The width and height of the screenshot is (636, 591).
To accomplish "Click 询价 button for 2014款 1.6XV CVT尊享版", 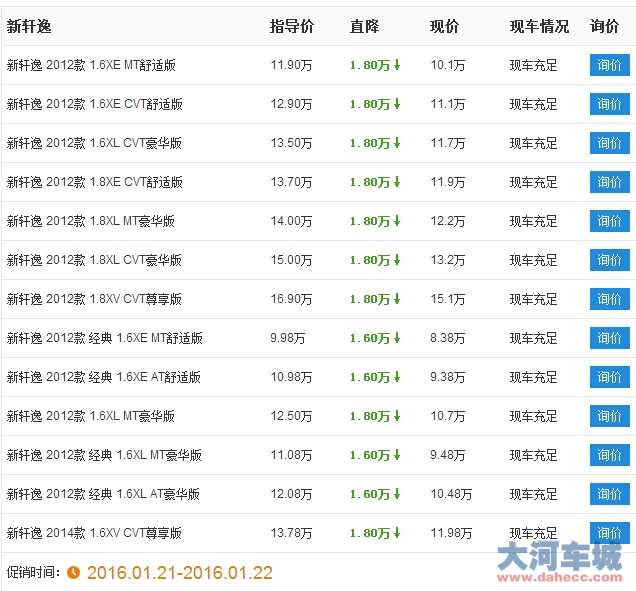I will tap(609, 533).
